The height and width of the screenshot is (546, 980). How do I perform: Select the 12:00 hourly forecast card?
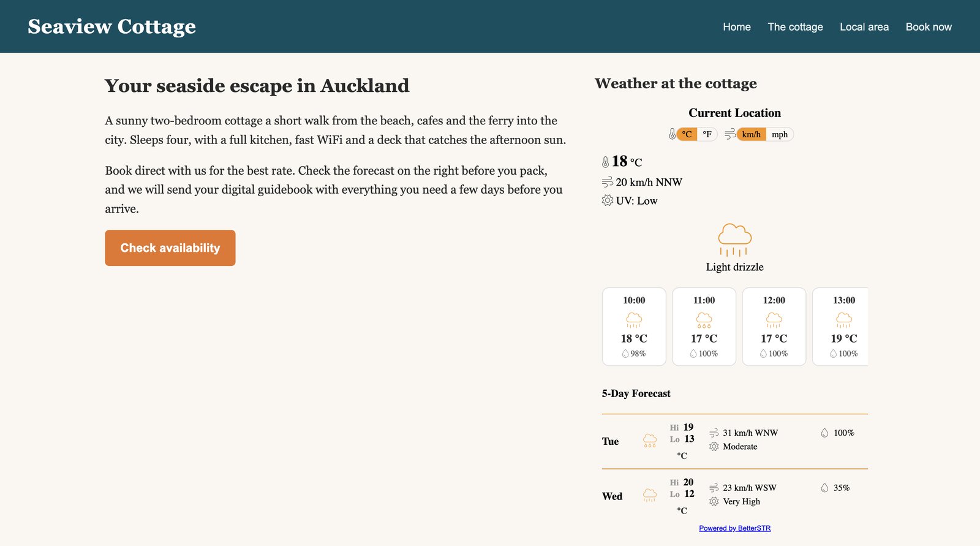tap(774, 327)
